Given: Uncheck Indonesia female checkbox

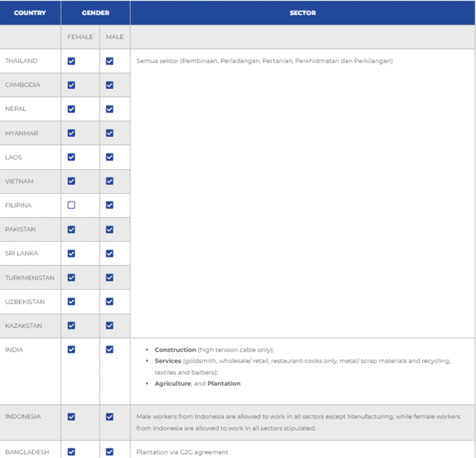Looking at the screenshot, I should (x=71, y=417).
